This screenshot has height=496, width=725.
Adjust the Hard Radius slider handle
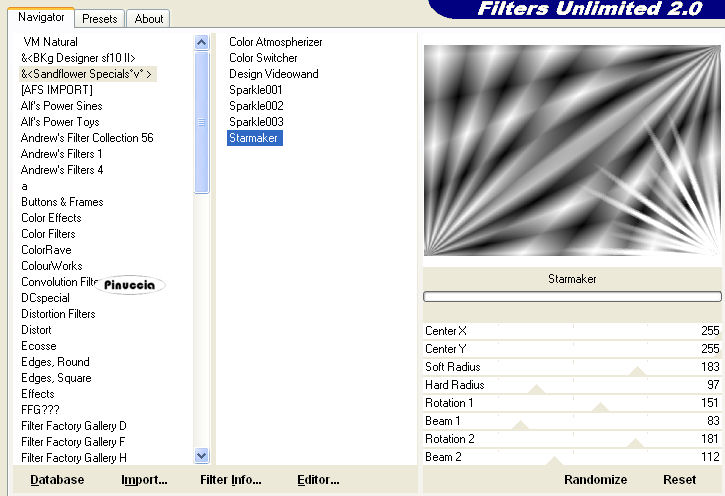click(537, 389)
